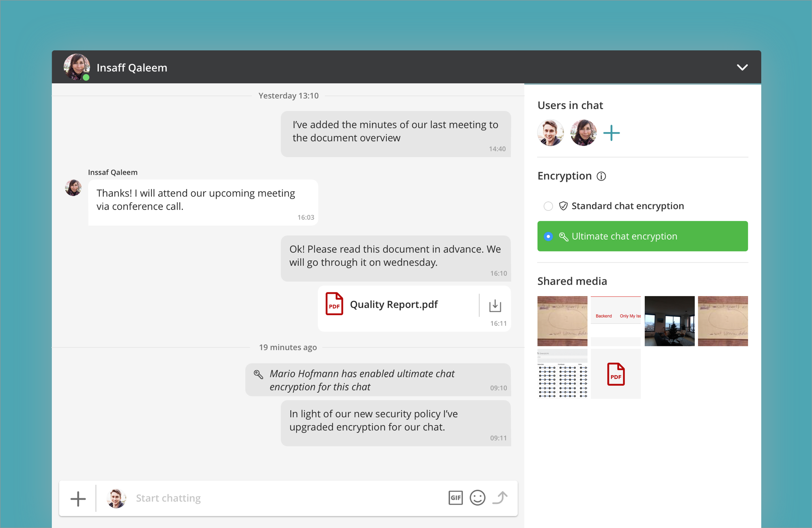Open the emoji smiley picker
Viewport: 812px width, 528px height.
pyautogui.click(x=477, y=498)
